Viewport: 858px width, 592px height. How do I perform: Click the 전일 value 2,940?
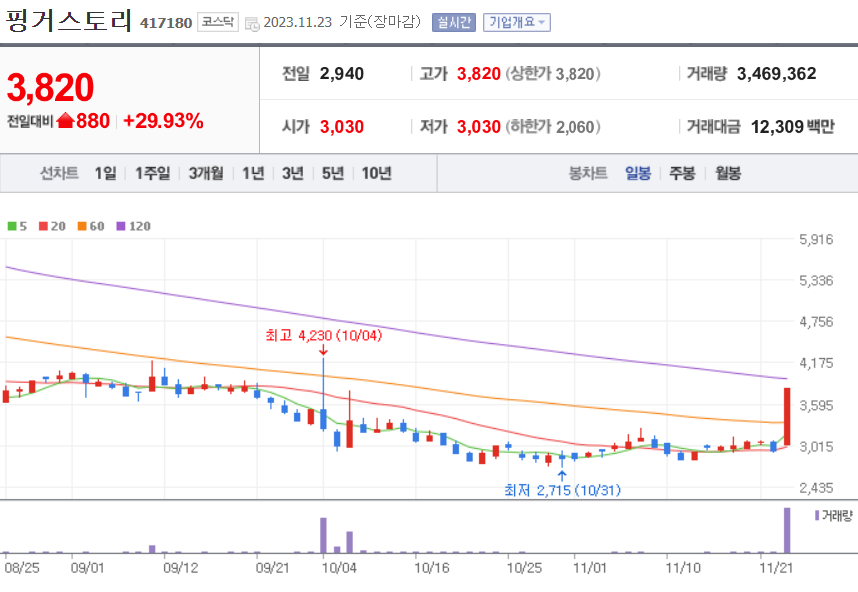tap(341, 74)
